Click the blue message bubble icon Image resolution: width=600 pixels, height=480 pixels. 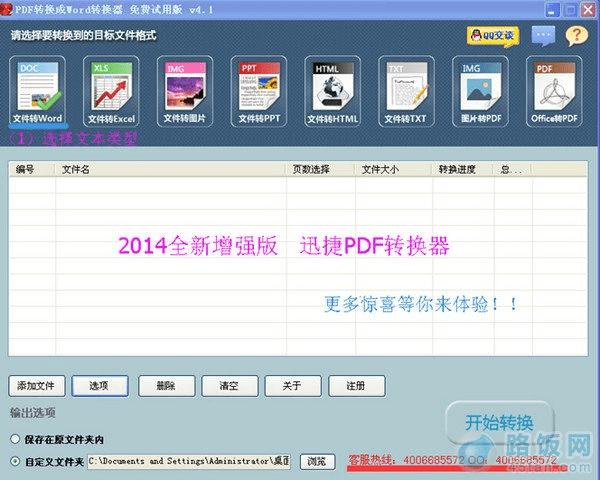click(543, 36)
